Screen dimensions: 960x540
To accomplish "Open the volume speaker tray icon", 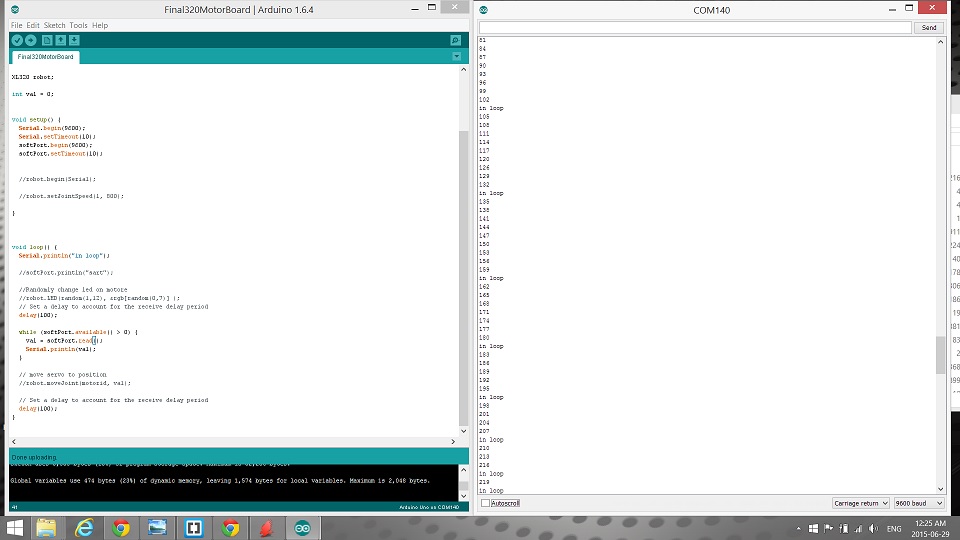I will [x=874, y=528].
